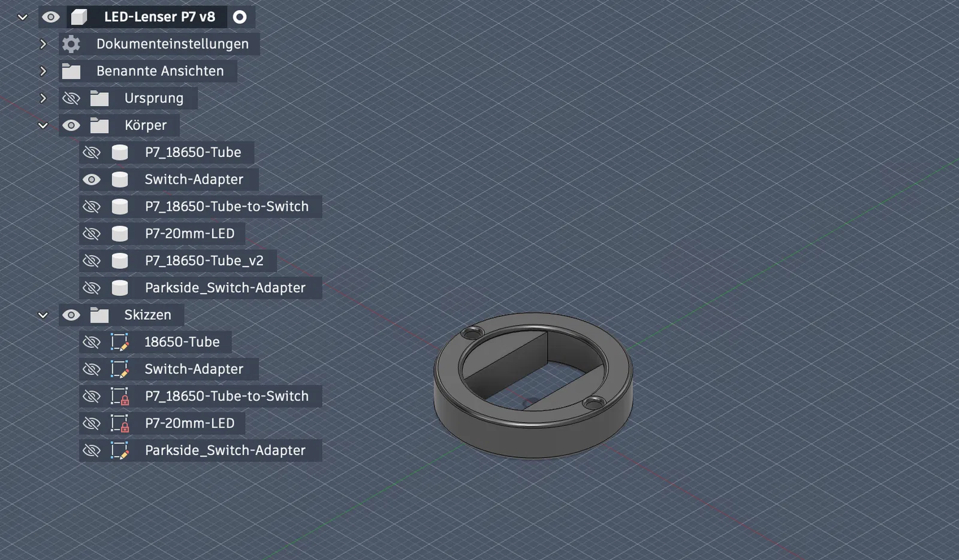This screenshot has width=959, height=560.
Task: Hide the Switch-Adapter body
Action: point(92,179)
